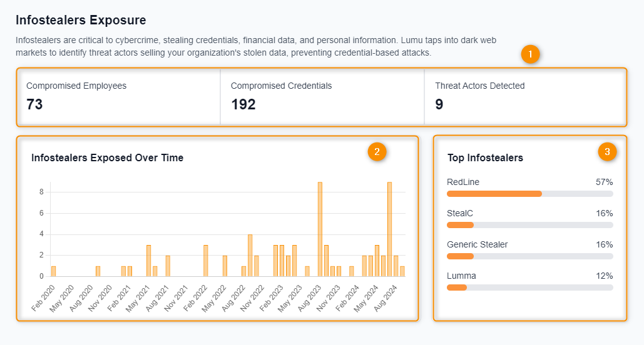Open the Compromised Credentials stat card

pyautogui.click(x=322, y=96)
